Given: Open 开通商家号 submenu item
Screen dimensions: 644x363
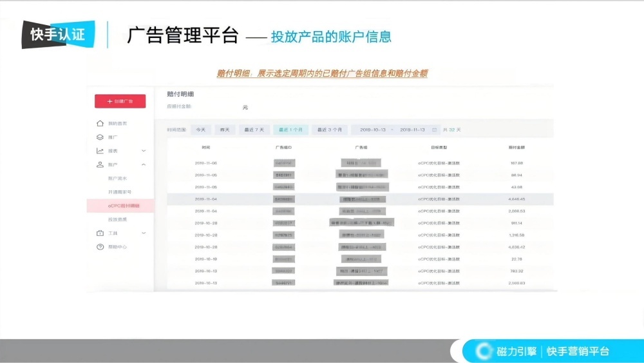Looking at the screenshot, I should tap(120, 192).
